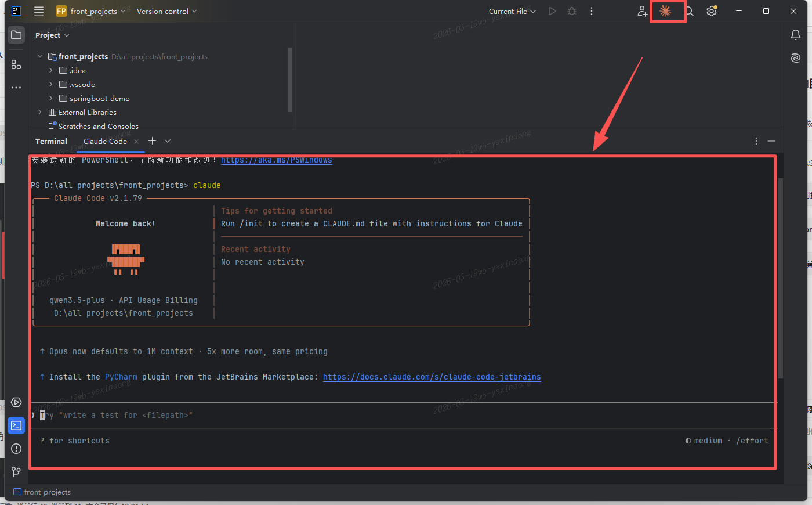Open the front_projects project dropdown
The width and height of the screenshot is (812, 505).
[x=90, y=11]
